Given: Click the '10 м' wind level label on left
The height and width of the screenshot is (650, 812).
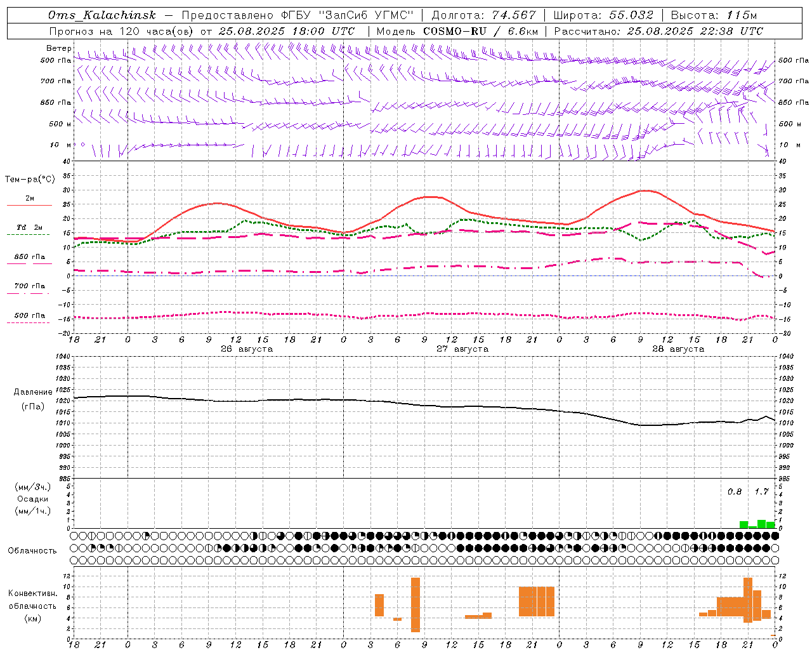Looking at the screenshot, I should coord(62,145).
